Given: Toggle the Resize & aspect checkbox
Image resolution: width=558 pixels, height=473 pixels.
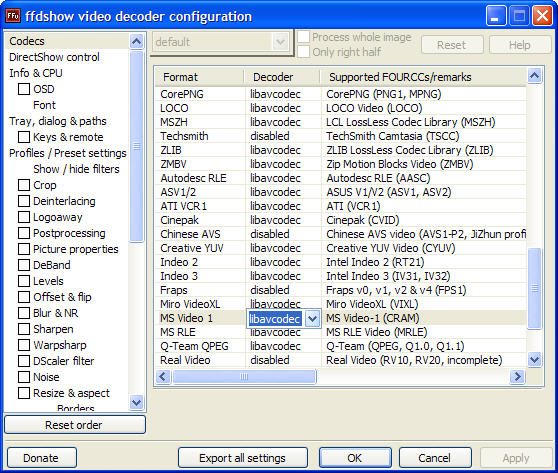Looking at the screenshot, I should tap(24, 393).
